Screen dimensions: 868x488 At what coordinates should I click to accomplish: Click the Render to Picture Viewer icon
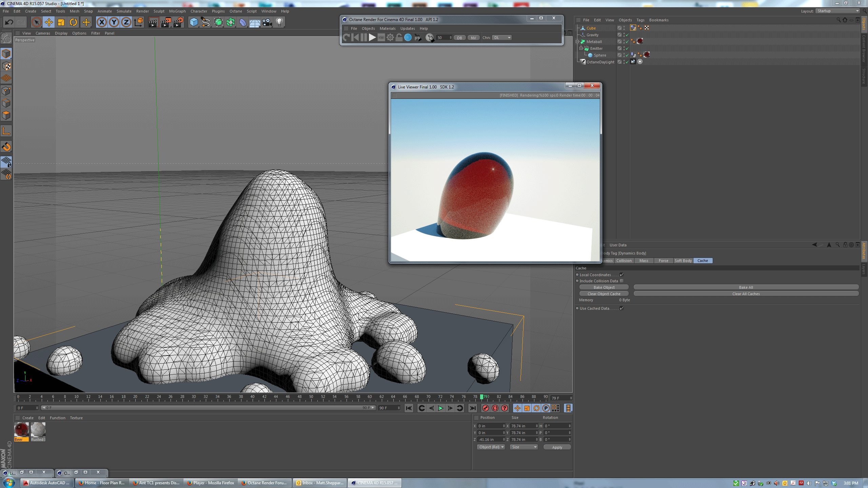[166, 22]
